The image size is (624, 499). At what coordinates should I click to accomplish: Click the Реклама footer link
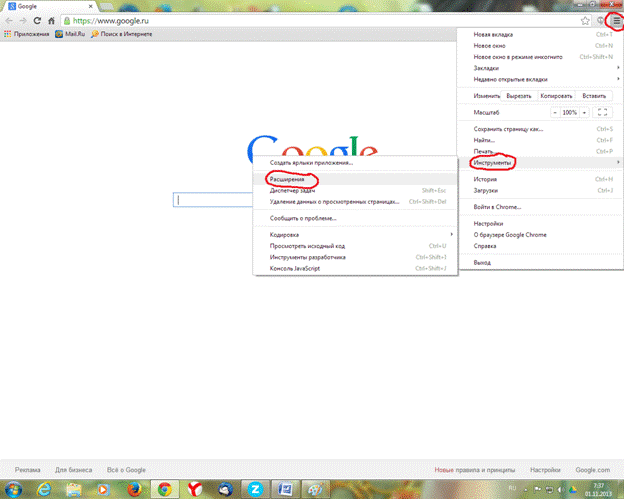[x=27, y=470]
